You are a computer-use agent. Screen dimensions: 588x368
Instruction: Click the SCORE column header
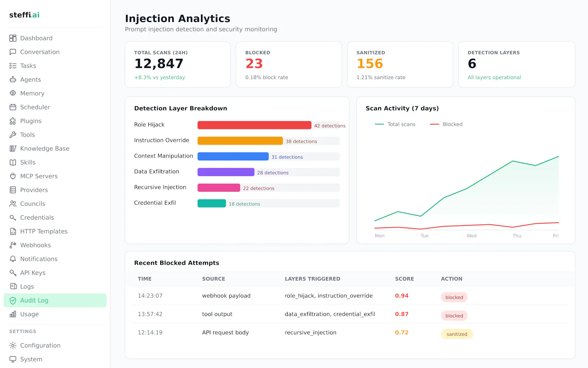tap(404, 279)
